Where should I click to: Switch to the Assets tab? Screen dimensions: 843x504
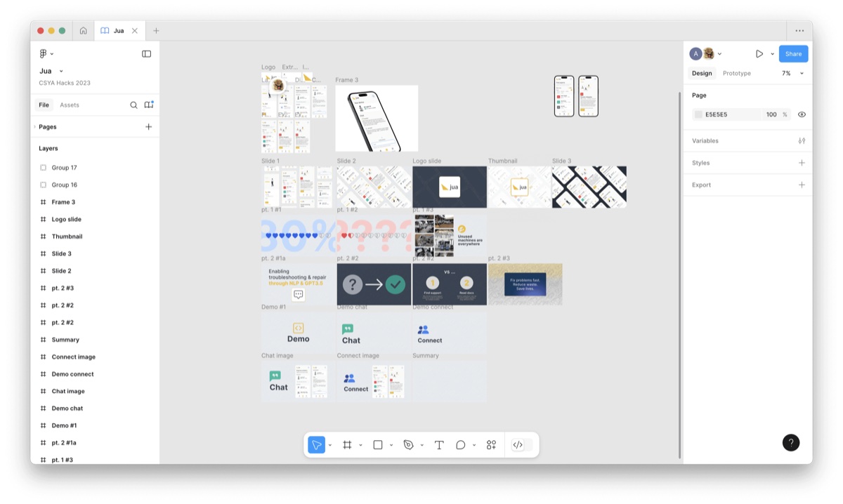pyautogui.click(x=70, y=105)
